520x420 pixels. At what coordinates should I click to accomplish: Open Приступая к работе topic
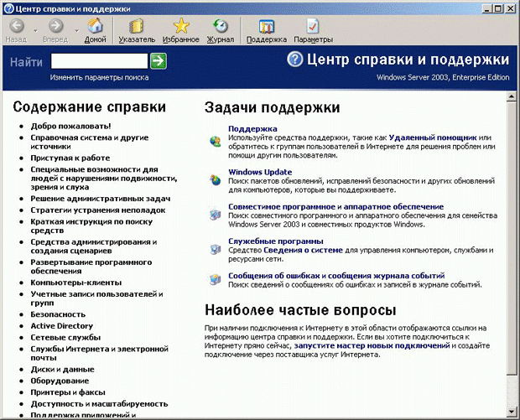point(70,158)
